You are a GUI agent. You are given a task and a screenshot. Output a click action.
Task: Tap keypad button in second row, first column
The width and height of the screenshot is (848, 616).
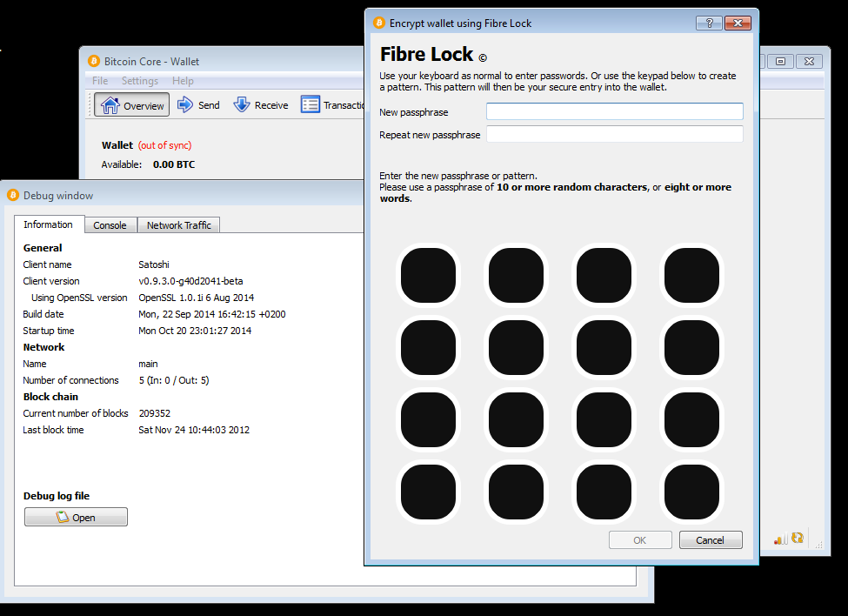[428, 347]
